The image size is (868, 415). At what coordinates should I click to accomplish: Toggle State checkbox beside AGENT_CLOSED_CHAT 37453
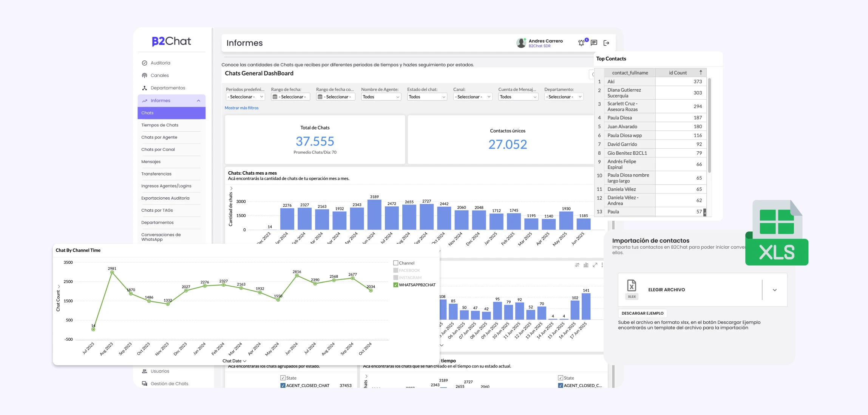[283, 378]
